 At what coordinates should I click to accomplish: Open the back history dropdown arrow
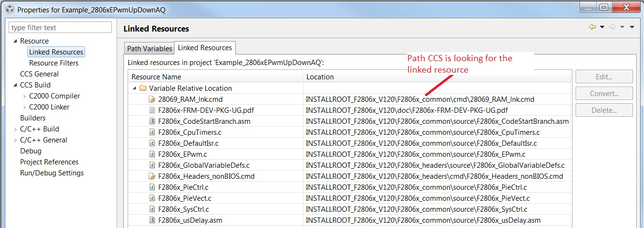[602, 27]
